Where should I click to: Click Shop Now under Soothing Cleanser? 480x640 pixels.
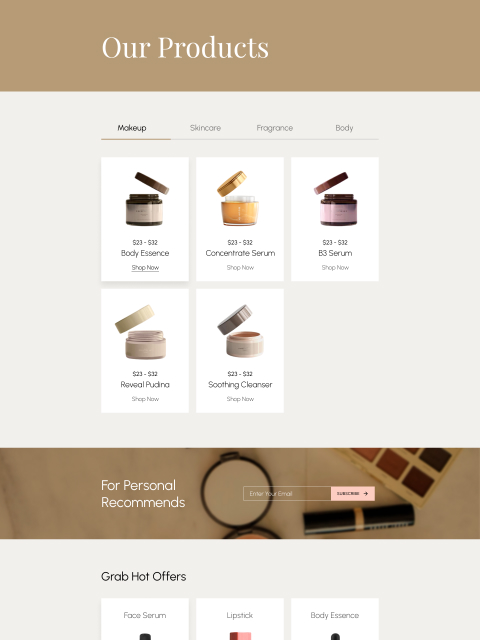tap(240, 399)
